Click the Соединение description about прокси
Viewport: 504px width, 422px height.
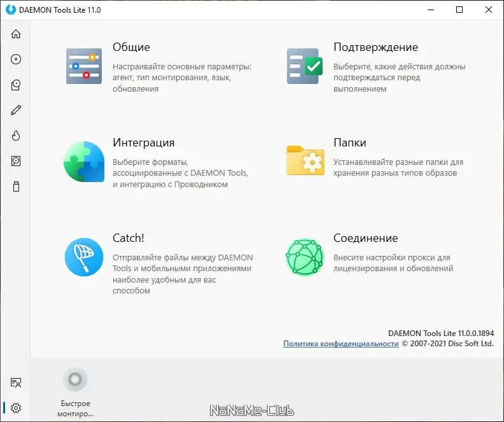coord(393,263)
